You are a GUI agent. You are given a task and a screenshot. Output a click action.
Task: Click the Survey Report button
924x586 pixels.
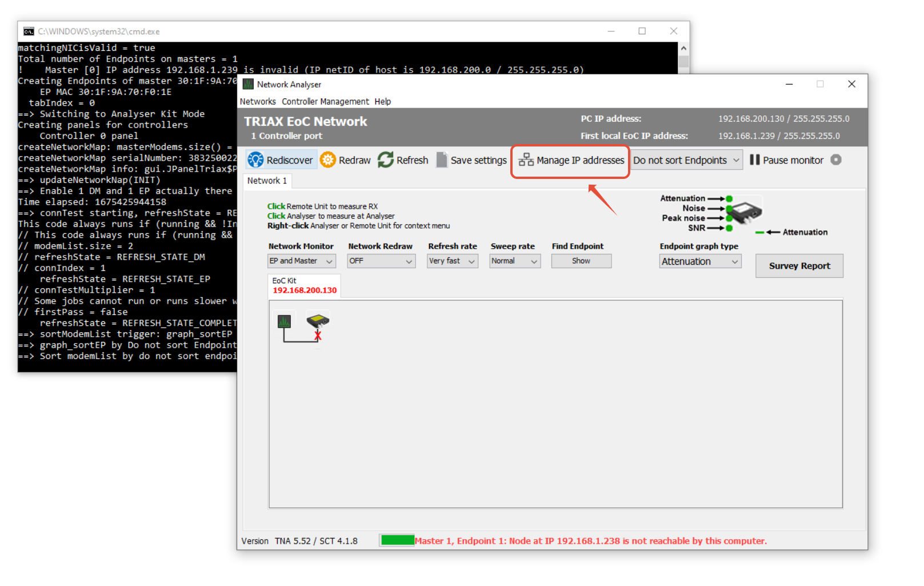799,266
